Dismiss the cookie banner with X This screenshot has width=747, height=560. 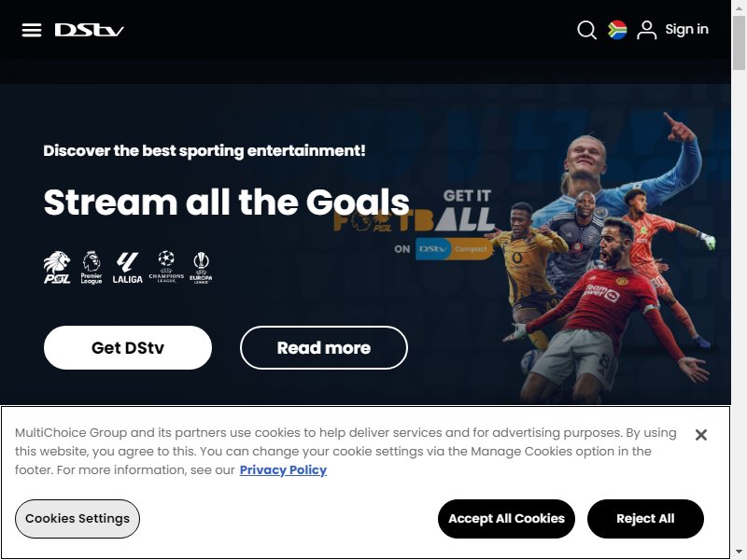coord(701,435)
